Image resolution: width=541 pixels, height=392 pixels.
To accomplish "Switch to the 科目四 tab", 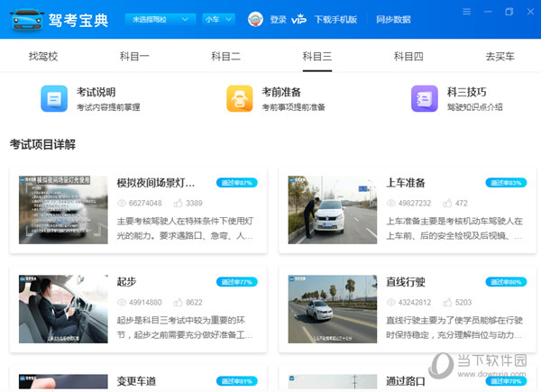I will 408,56.
